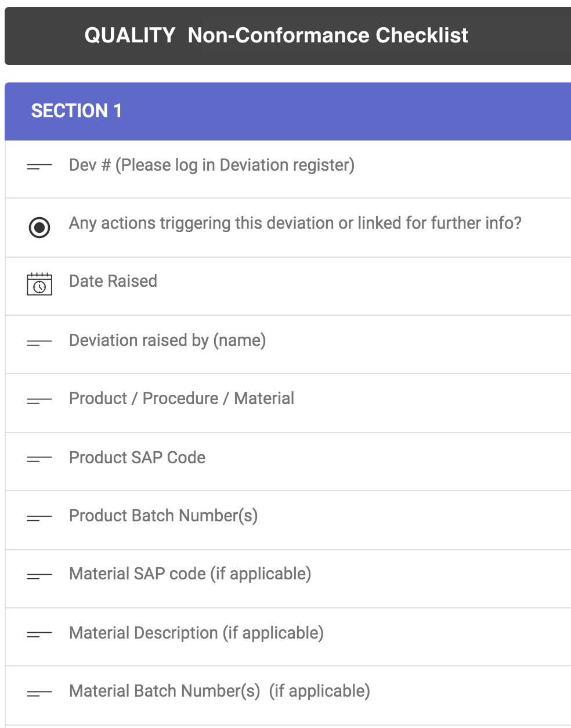Select the Product / Procedure / Material row
Screen dimensions: 571x728
[182, 399]
